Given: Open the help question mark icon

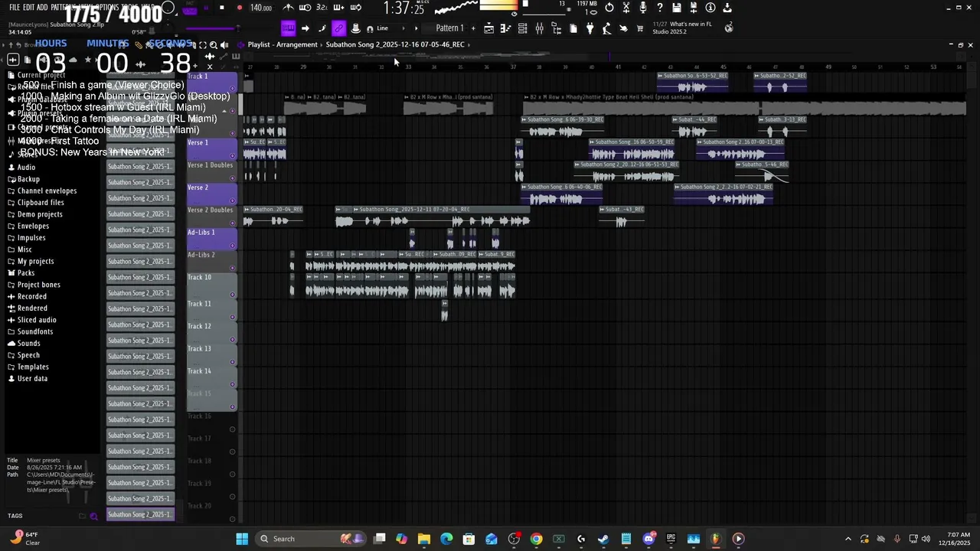Looking at the screenshot, I should pyautogui.click(x=660, y=8).
